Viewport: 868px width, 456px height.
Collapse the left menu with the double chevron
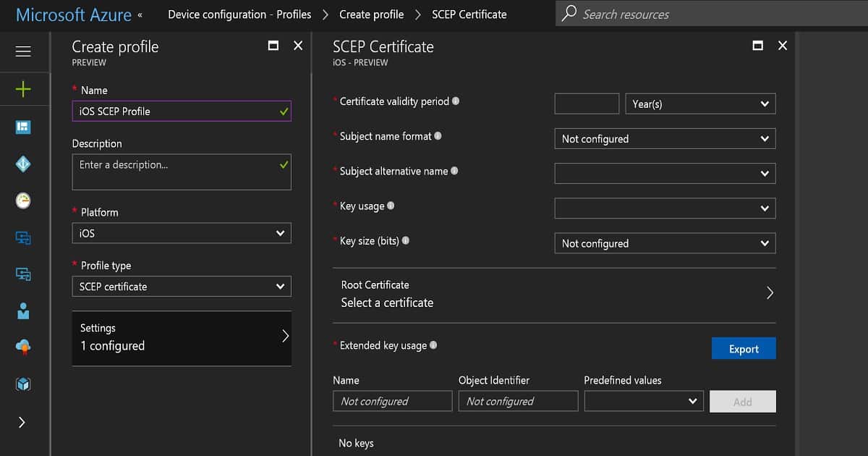140,14
